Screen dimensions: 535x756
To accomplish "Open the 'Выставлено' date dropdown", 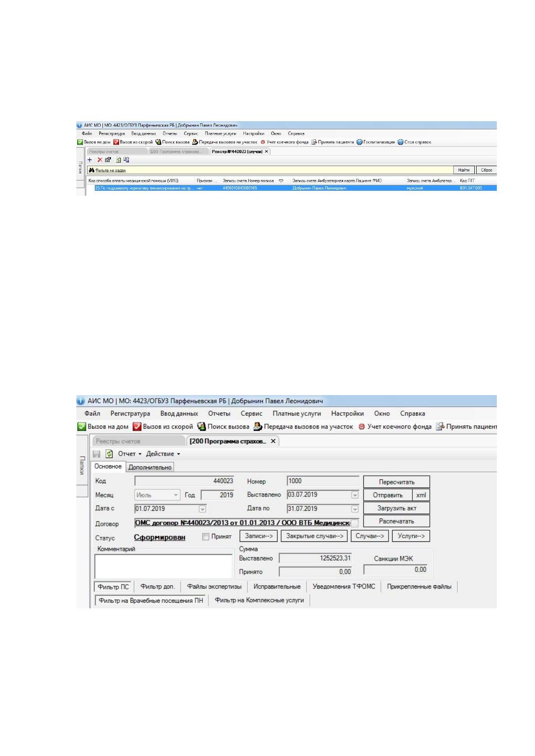I will 355,495.
